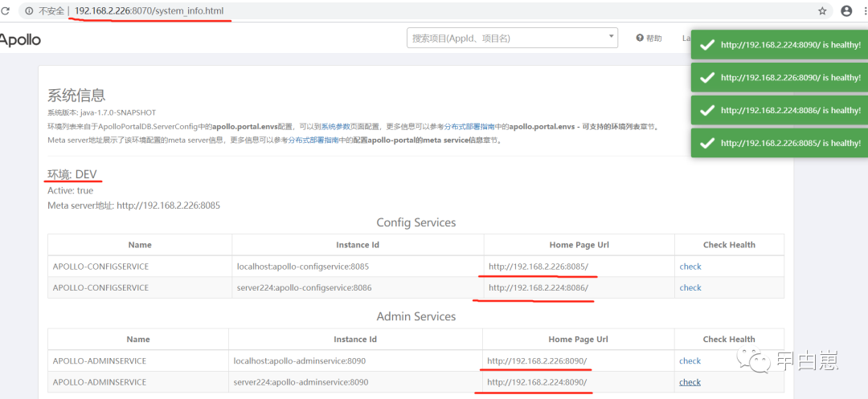The image size is (868, 399).
Task: Click the 系统信息 heading
Action: click(x=76, y=96)
